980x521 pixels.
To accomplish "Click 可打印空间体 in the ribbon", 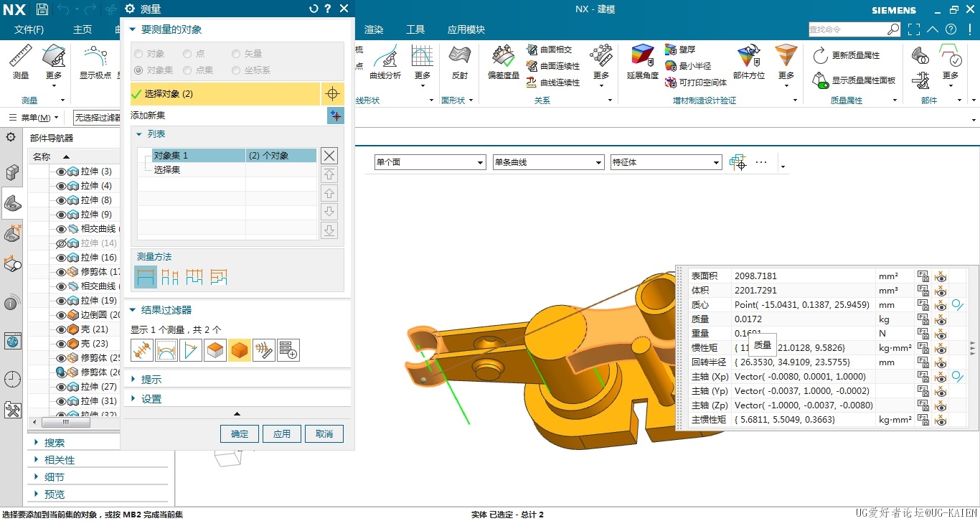I will pos(696,83).
